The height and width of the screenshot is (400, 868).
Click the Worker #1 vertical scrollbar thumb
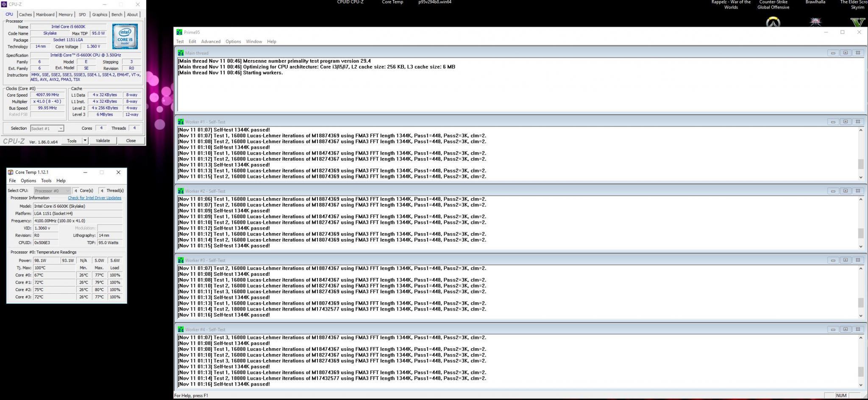pyautogui.click(x=861, y=164)
